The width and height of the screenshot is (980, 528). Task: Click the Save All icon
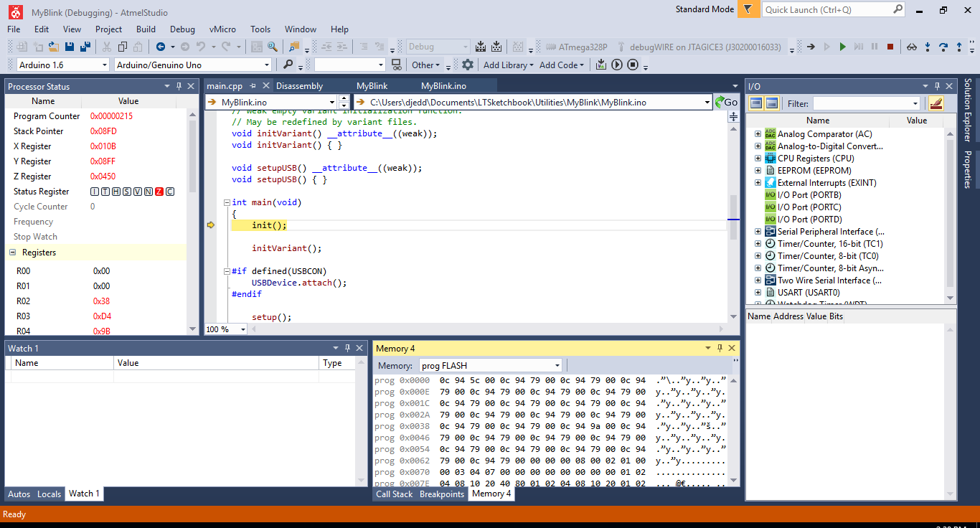point(85,47)
